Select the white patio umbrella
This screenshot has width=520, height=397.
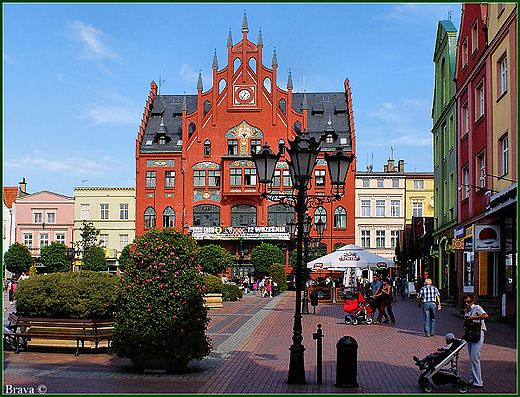(350, 257)
